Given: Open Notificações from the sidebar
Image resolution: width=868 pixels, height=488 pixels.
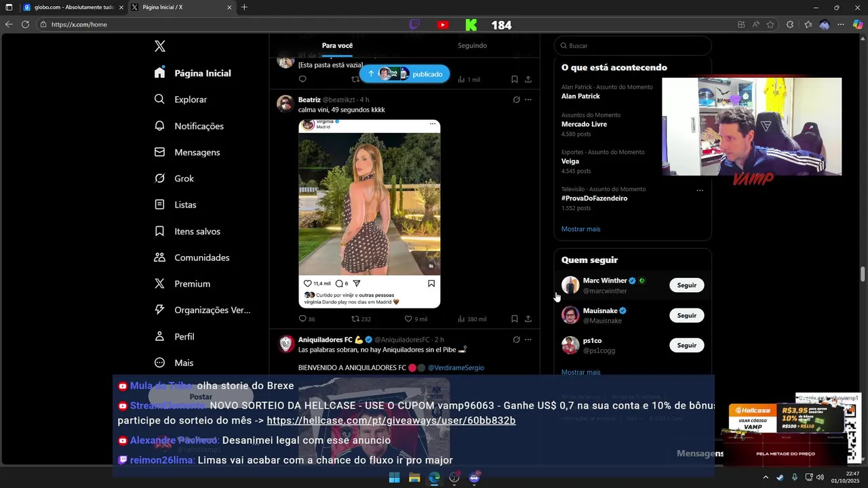Looking at the screenshot, I should point(189,126).
